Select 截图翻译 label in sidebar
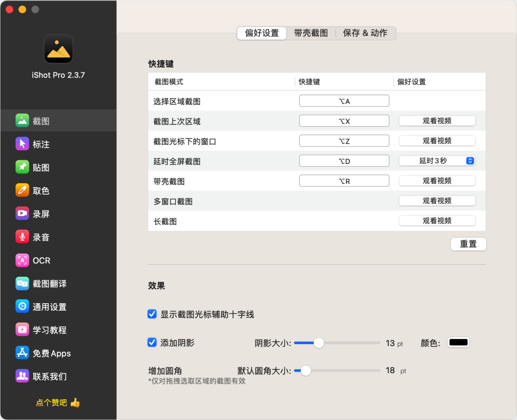Screen dimensions: 517x420 tap(50, 284)
